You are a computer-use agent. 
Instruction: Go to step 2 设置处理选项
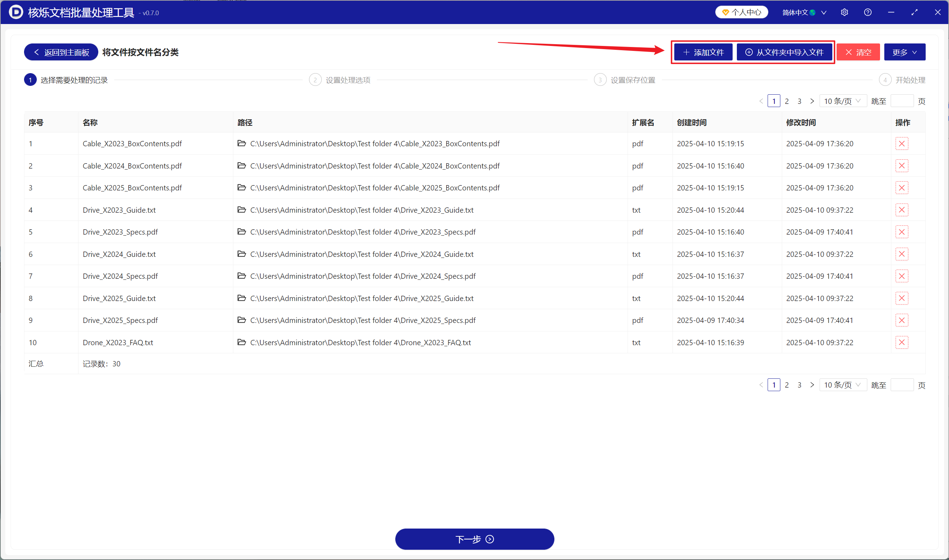(x=340, y=80)
